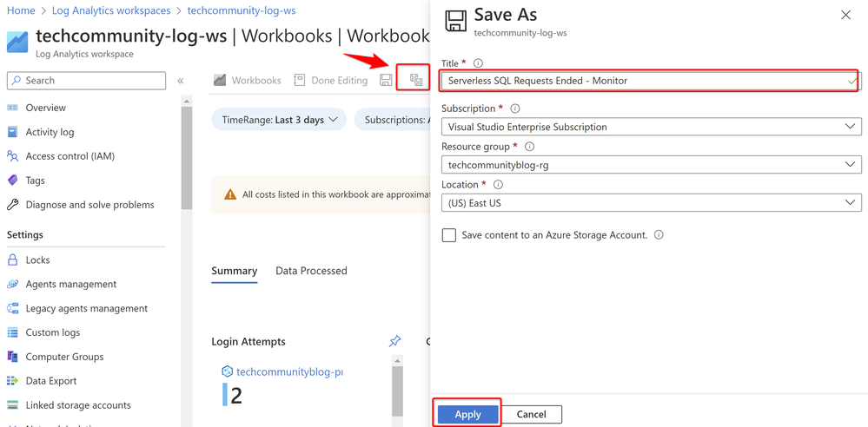Click the Activity log icon
868x427 pixels.
pyautogui.click(x=13, y=132)
